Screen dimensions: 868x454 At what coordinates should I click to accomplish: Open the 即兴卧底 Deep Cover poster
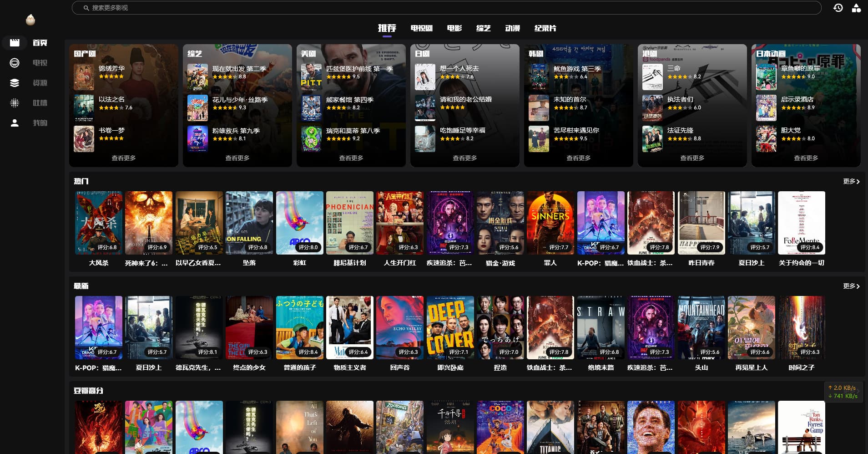[450, 327]
